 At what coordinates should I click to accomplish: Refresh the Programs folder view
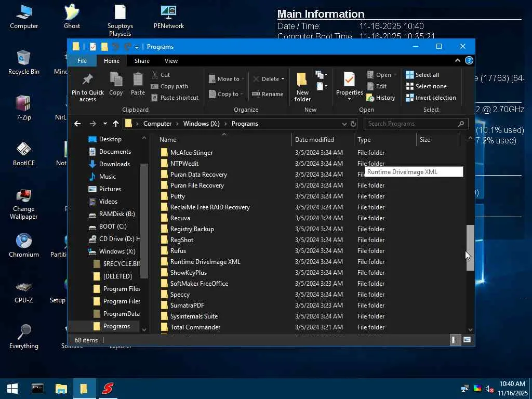click(x=353, y=124)
